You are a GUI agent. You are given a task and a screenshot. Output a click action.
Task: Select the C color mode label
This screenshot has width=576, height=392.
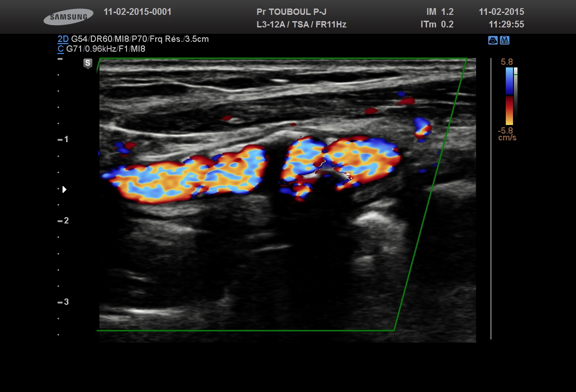[x=60, y=49]
